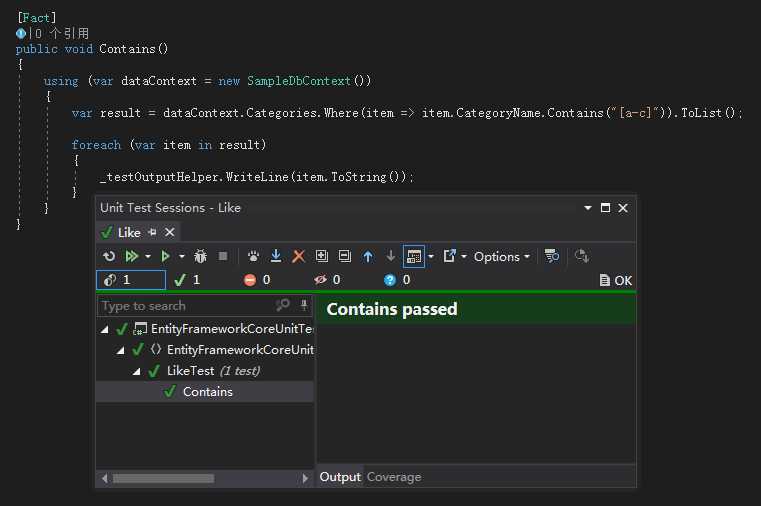Close the Like session tab

point(169,232)
